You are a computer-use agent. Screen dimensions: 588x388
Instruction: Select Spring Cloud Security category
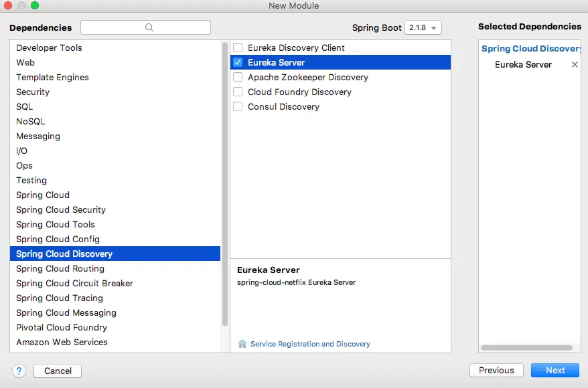(x=115, y=210)
